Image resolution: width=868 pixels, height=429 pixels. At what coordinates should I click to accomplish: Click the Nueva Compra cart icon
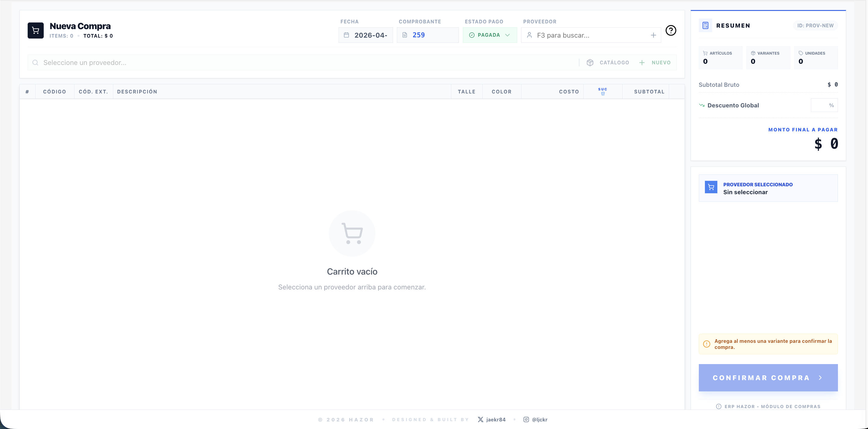click(35, 30)
